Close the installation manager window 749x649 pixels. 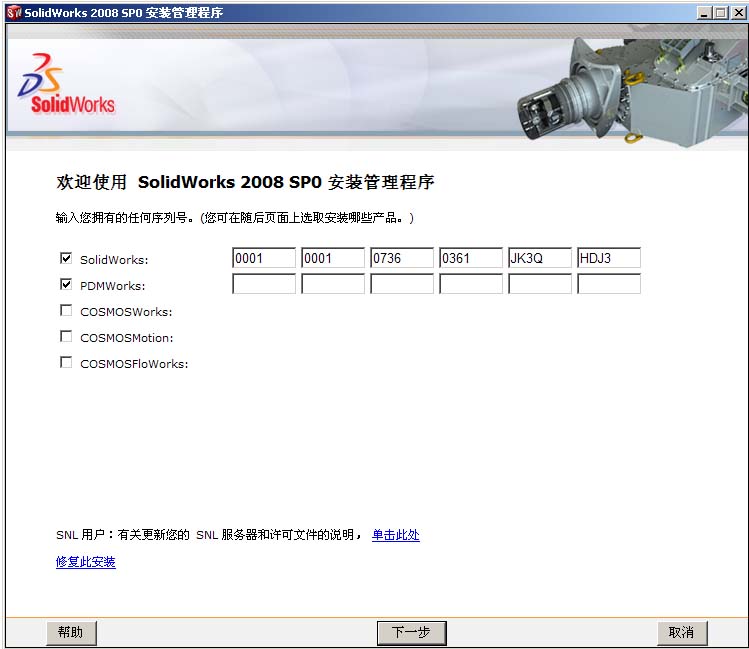point(738,13)
